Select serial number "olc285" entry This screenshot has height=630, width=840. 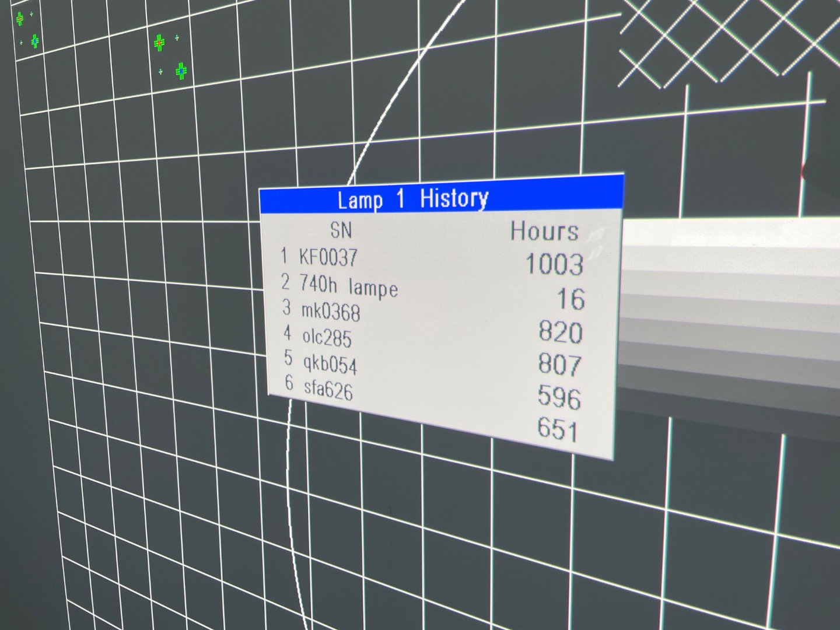click(x=327, y=337)
